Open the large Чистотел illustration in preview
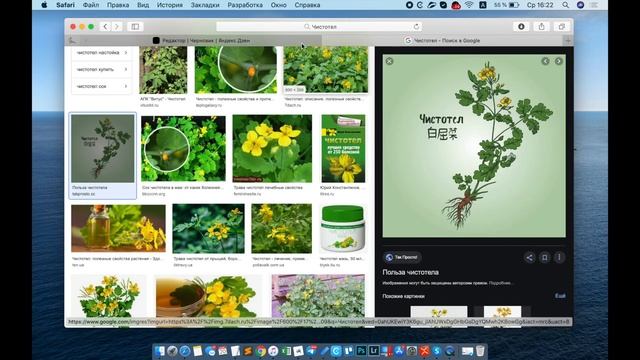640x360 pixels. [x=474, y=146]
